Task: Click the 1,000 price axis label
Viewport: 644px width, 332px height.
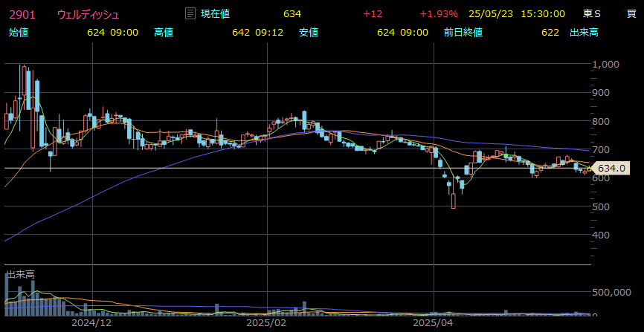Action: point(606,64)
